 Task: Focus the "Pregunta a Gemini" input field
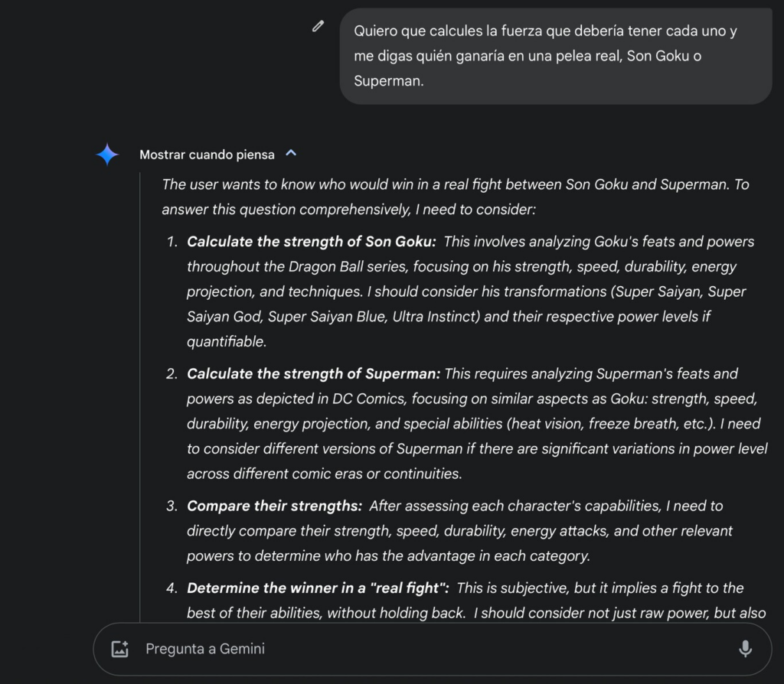click(432, 649)
